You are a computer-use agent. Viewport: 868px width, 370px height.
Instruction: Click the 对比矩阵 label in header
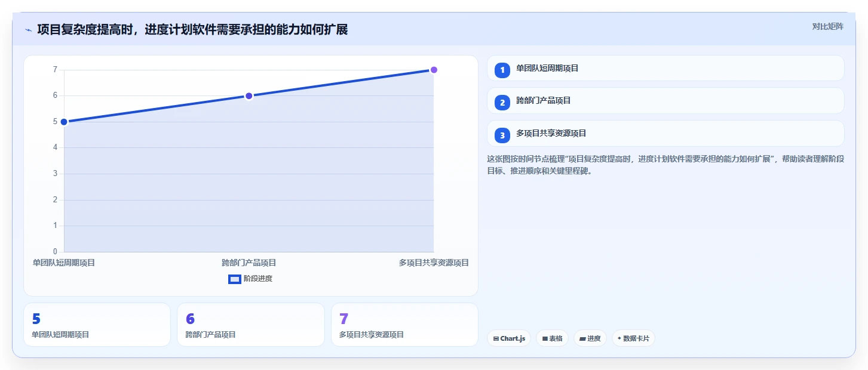(827, 26)
